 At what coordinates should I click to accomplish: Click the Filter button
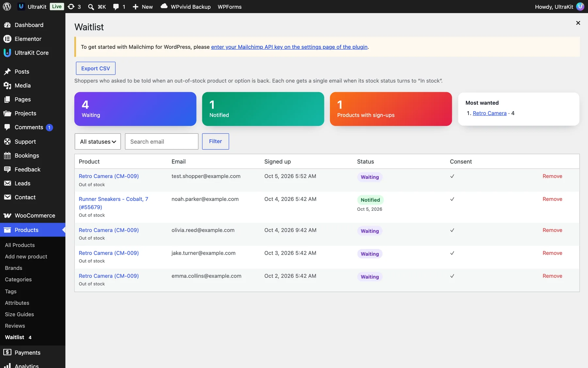point(215,141)
